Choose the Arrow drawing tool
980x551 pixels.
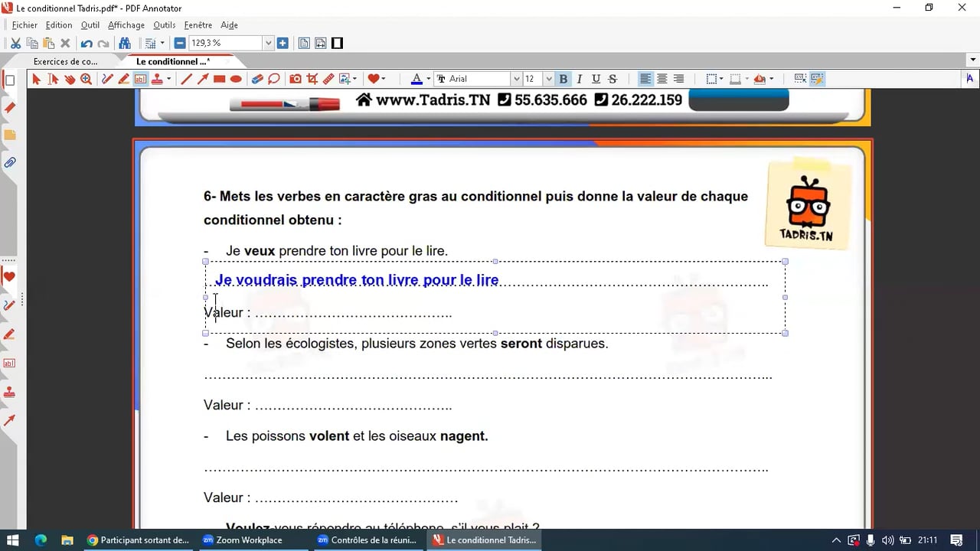[x=203, y=79]
